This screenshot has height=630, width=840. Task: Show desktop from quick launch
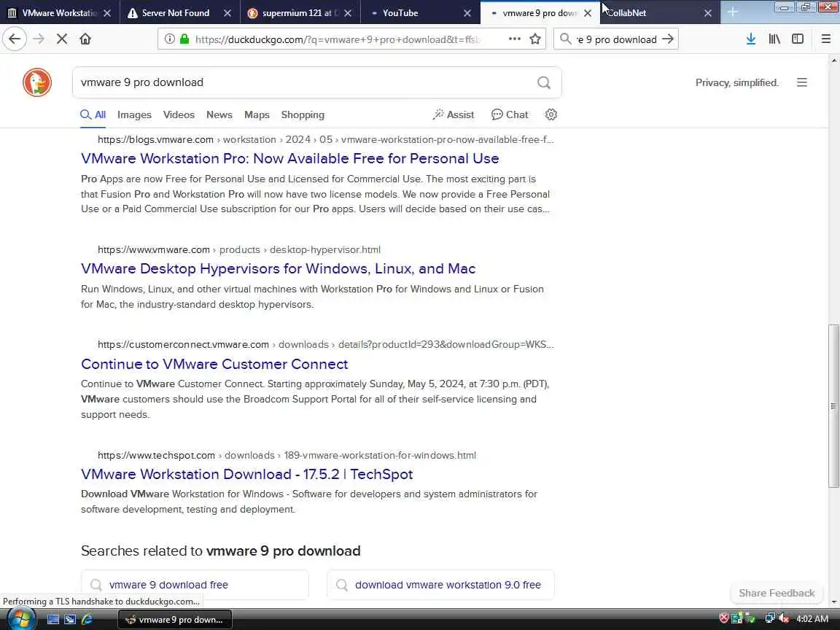pos(53,619)
